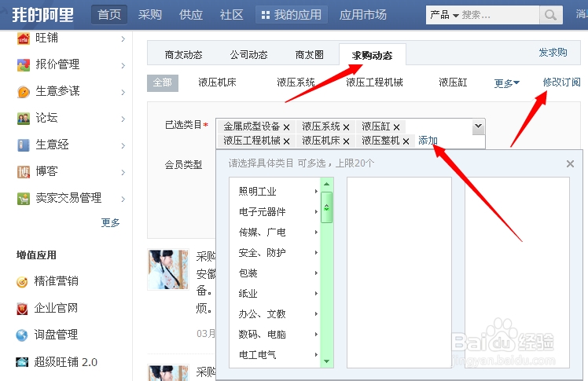Click the 博客 icon

click(x=24, y=171)
